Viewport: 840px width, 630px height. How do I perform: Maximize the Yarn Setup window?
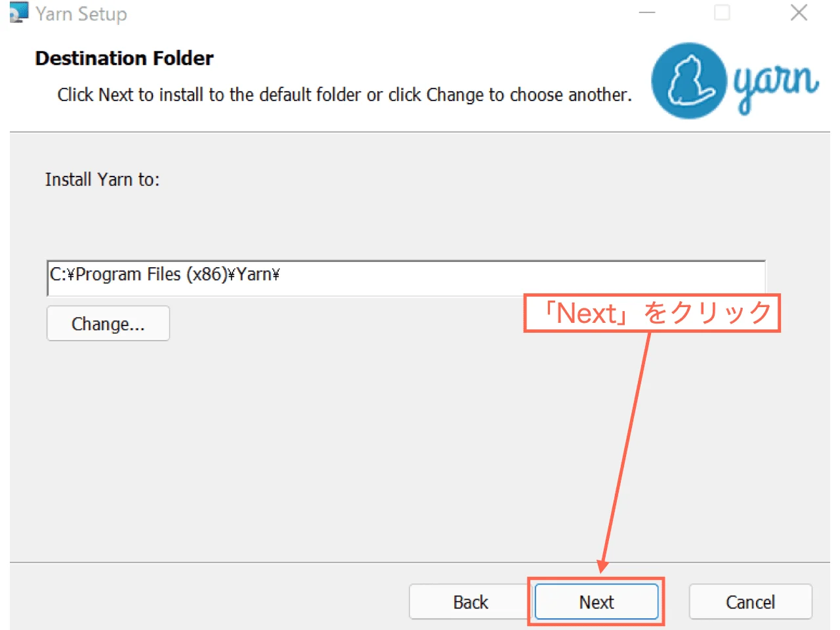pos(723,12)
